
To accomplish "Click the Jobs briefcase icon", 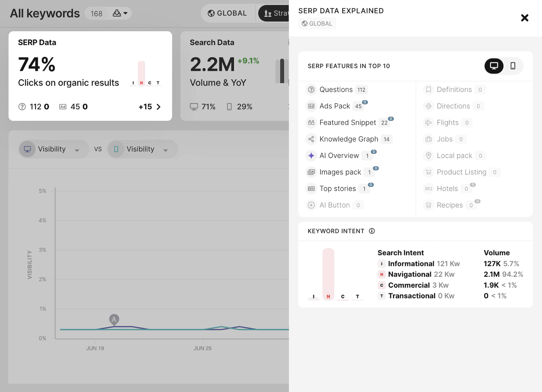I will (428, 139).
